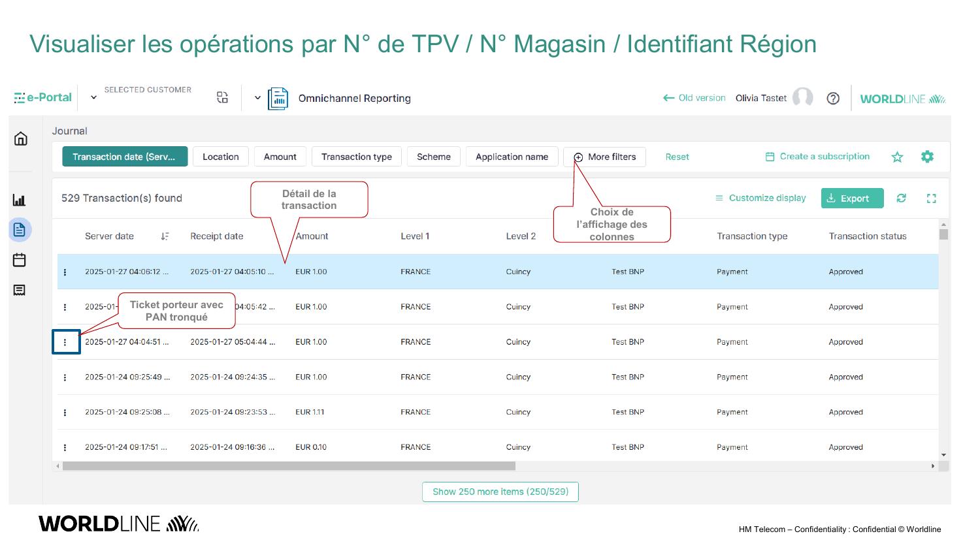Click Create a subscription

817,157
